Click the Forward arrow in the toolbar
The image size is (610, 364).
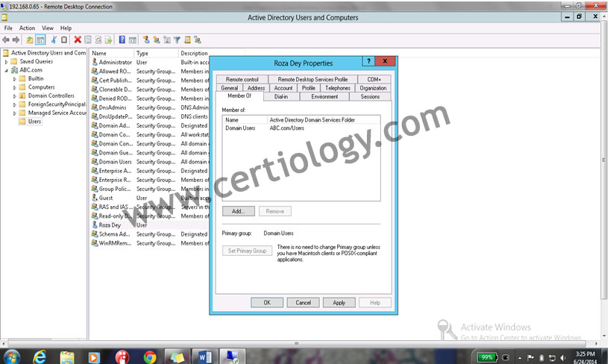[x=16, y=40]
